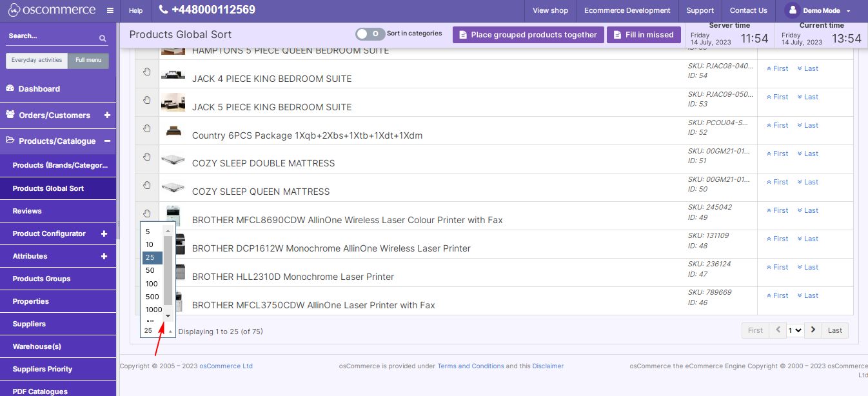Expand the Orders/Customers menu section
The image size is (868, 396).
[107, 115]
